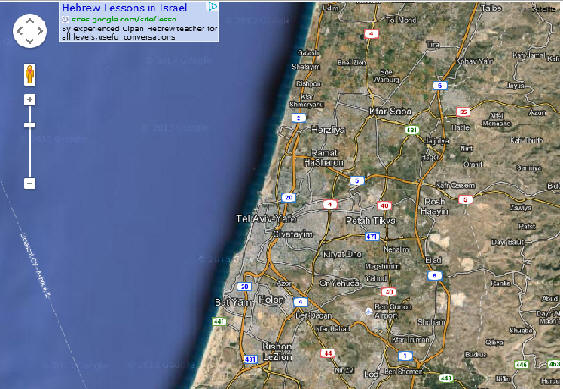The width and height of the screenshot is (563, 389).
Task: Zoom in using the plus button
Action: pyautogui.click(x=29, y=99)
